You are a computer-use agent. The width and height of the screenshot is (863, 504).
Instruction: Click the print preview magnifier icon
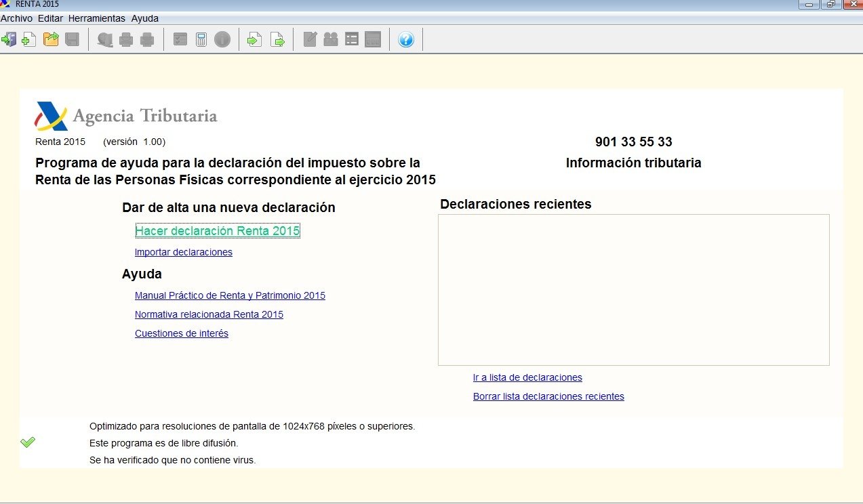point(104,39)
